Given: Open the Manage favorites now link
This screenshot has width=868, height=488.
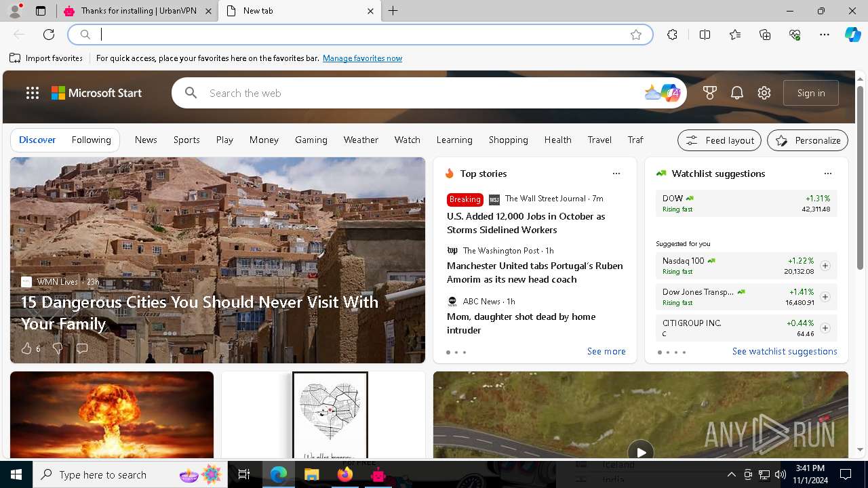Looking at the screenshot, I should (x=362, y=58).
